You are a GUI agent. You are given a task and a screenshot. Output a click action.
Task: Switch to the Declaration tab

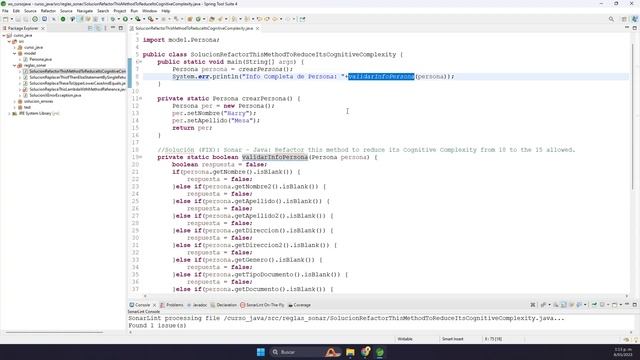click(x=224, y=305)
